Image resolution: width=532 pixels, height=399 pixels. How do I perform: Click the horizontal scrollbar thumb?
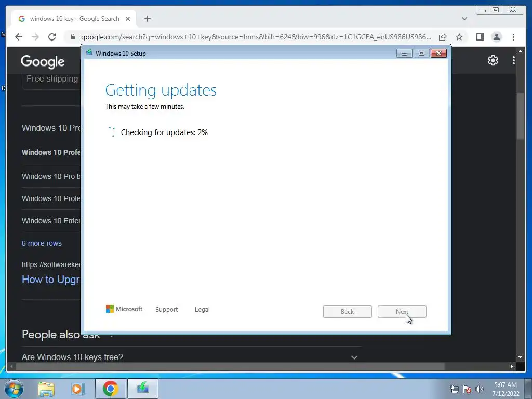(x=230, y=366)
